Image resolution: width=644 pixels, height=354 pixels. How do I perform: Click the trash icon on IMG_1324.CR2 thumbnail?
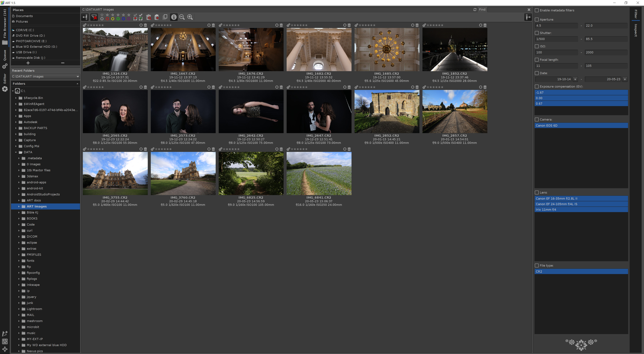[x=146, y=25]
